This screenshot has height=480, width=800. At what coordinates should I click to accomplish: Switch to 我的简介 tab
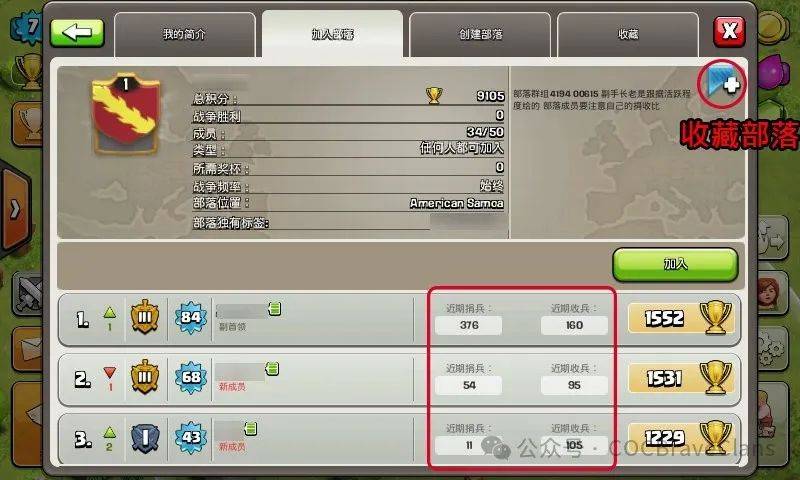[184, 34]
